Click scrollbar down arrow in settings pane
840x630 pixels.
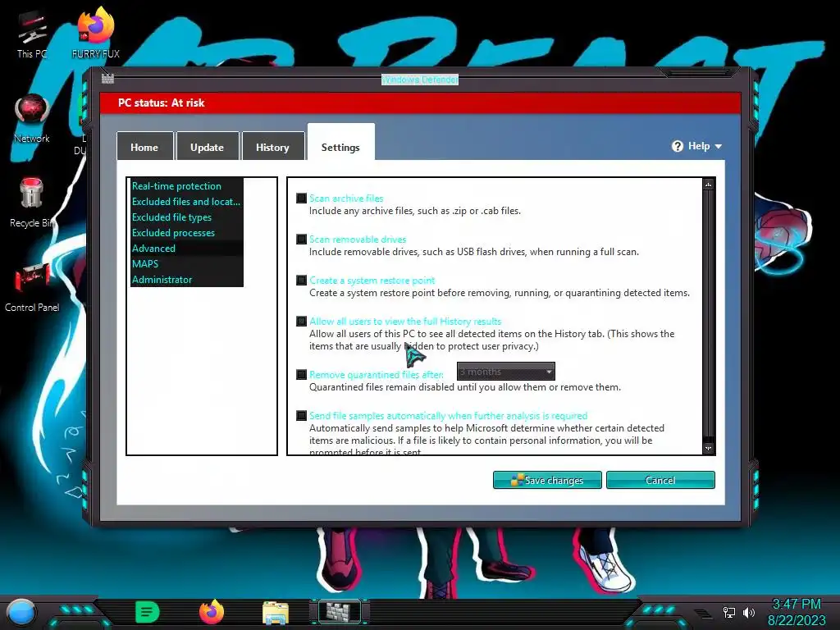pos(708,448)
